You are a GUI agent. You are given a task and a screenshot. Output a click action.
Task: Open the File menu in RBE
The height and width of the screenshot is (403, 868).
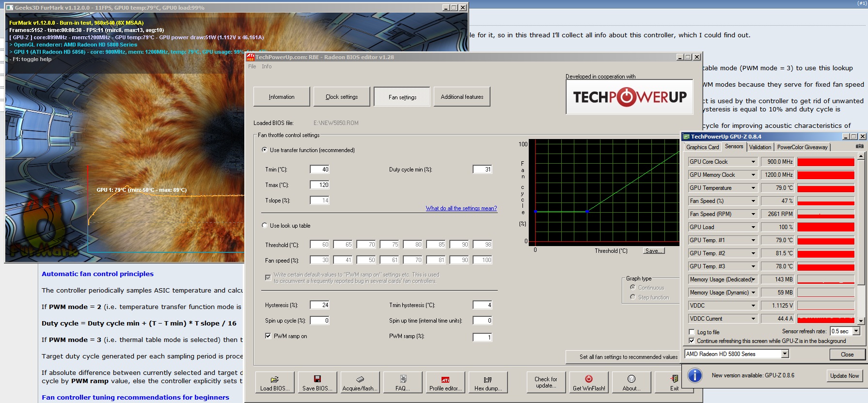252,67
